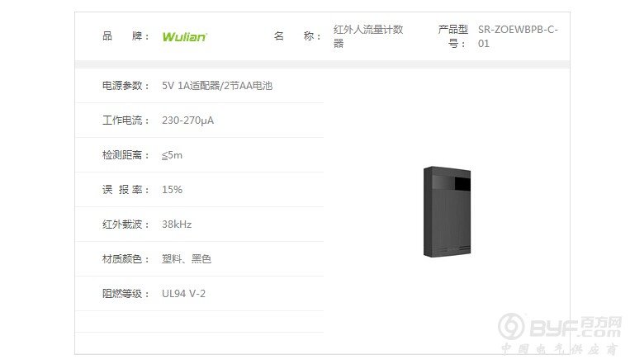
Task: Click the product name 红外人流量计数器
Action: [368, 36]
